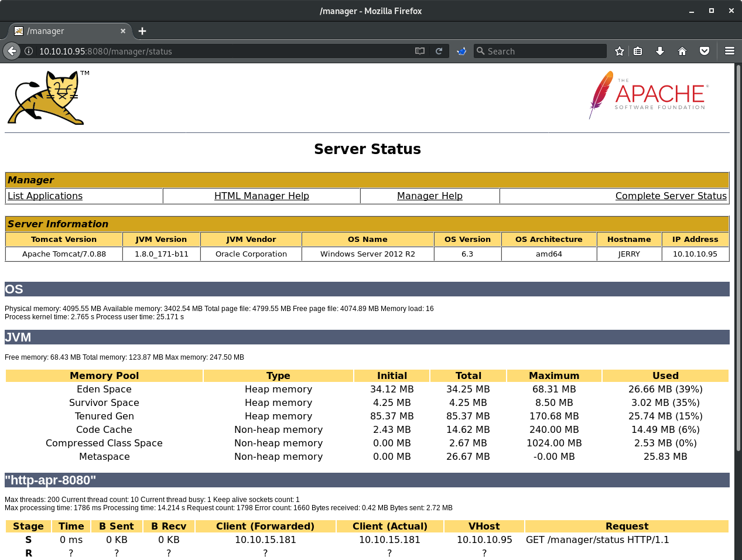This screenshot has height=560, width=742.
Task: Open the downloads arrow icon
Action: tap(660, 51)
